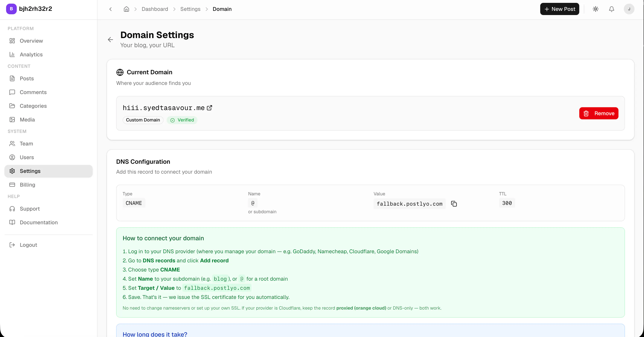Open Support help page
The image size is (644, 337).
(49, 209)
